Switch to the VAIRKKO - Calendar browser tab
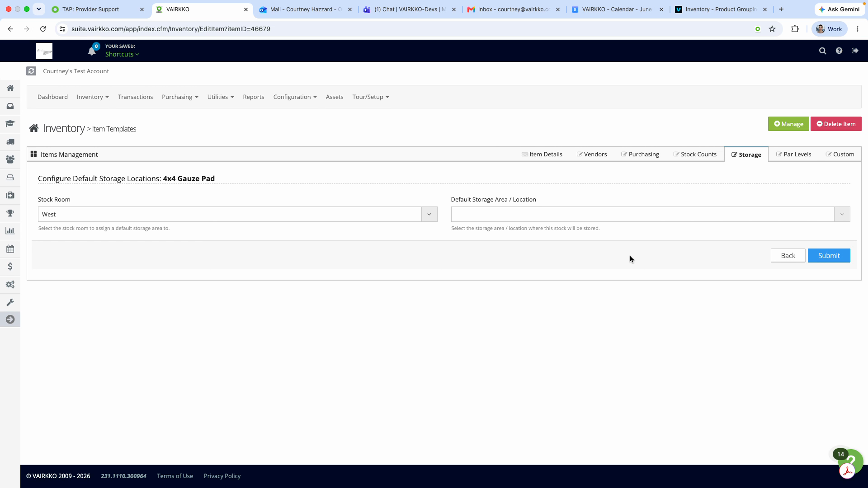 (617, 9)
